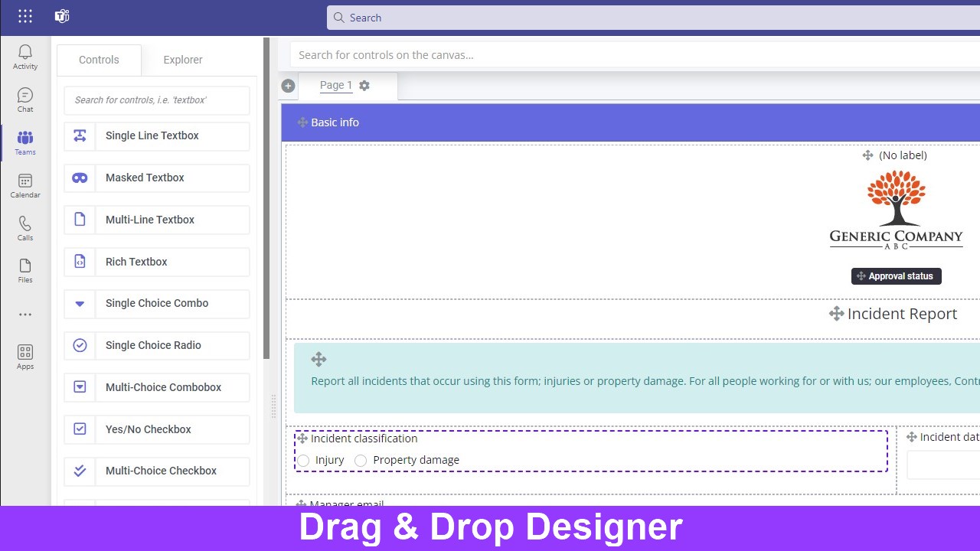Click the panel splitter grip handle
Image resolution: width=980 pixels, height=551 pixels.
tap(273, 406)
